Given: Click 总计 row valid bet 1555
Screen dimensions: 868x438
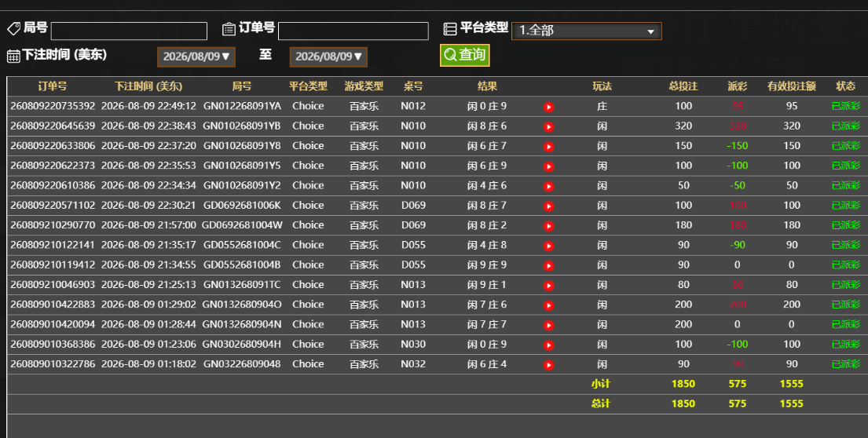Looking at the screenshot, I should (x=792, y=403).
